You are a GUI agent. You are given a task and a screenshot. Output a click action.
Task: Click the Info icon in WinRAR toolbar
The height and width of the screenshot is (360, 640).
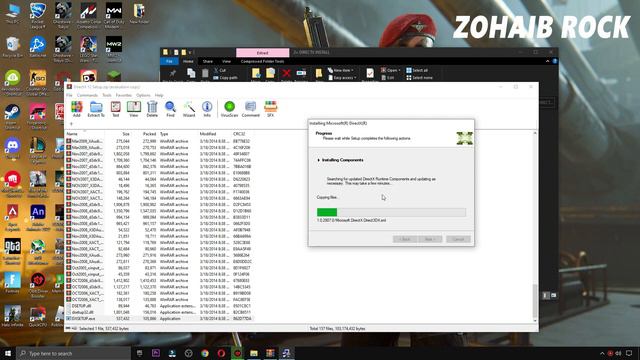pos(207,109)
